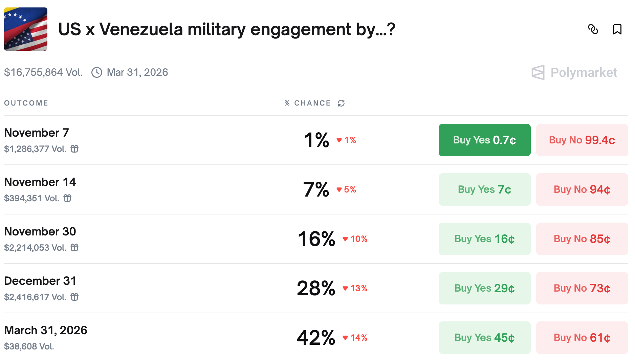Click Buy No 99.4¢ for November 7
The width and height of the screenshot is (635, 364).
[x=582, y=140]
